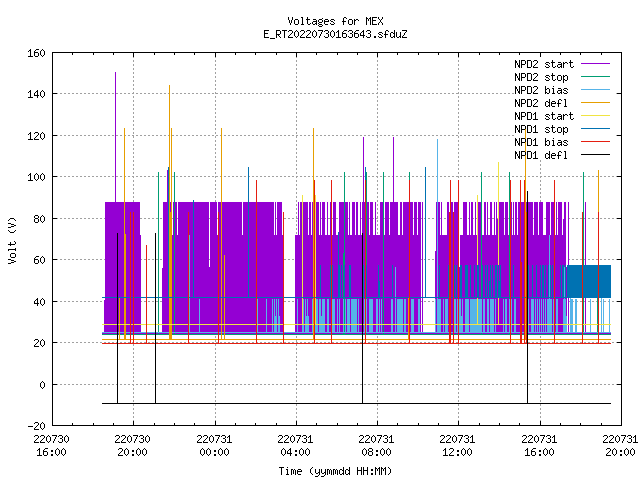Click the 220731 00:00 time tick label
This screenshot has height=480, width=640.
click(x=214, y=446)
